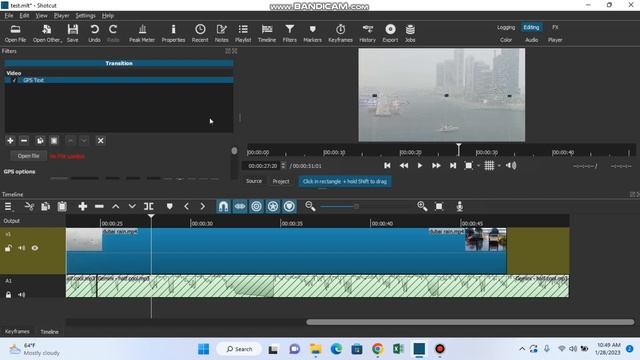Toggle scrub while dragging
The width and height of the screenshot is (640, 360).
point(240,207)
